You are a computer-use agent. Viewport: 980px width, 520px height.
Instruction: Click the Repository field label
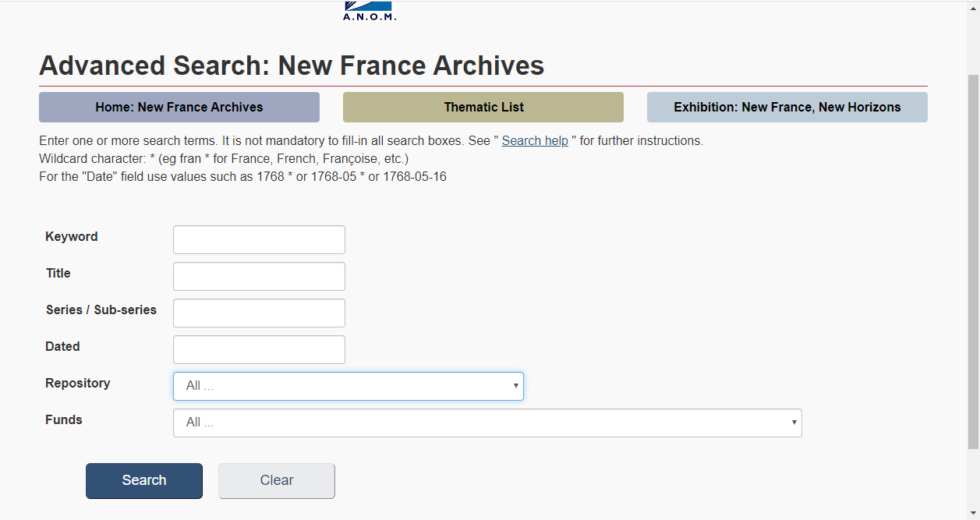click(x=78, y=384)
